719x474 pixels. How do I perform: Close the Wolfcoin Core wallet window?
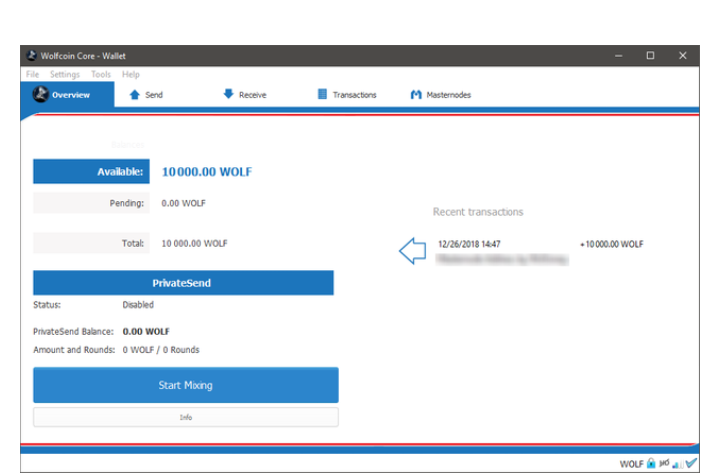[683, 55]
